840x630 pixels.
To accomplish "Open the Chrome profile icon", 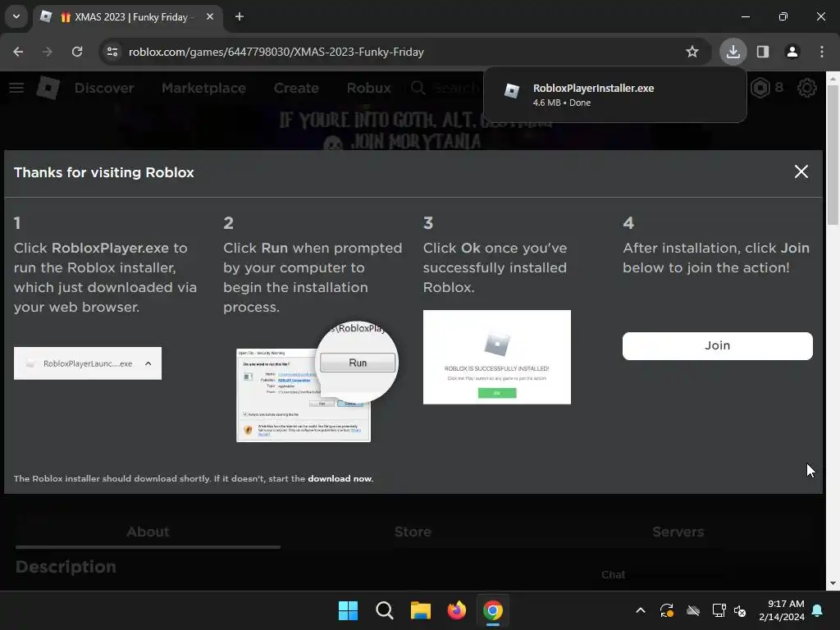I will click(792, 52).
